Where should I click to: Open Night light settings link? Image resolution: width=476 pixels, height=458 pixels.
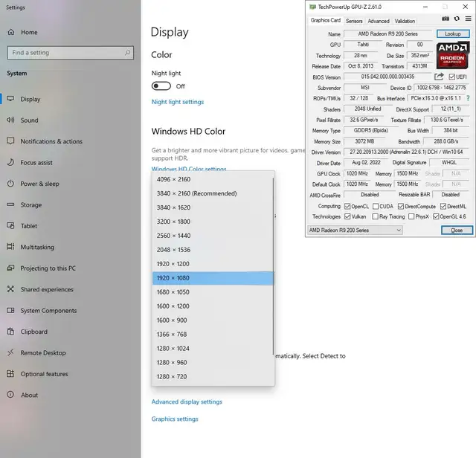click(x=178, y=102)
